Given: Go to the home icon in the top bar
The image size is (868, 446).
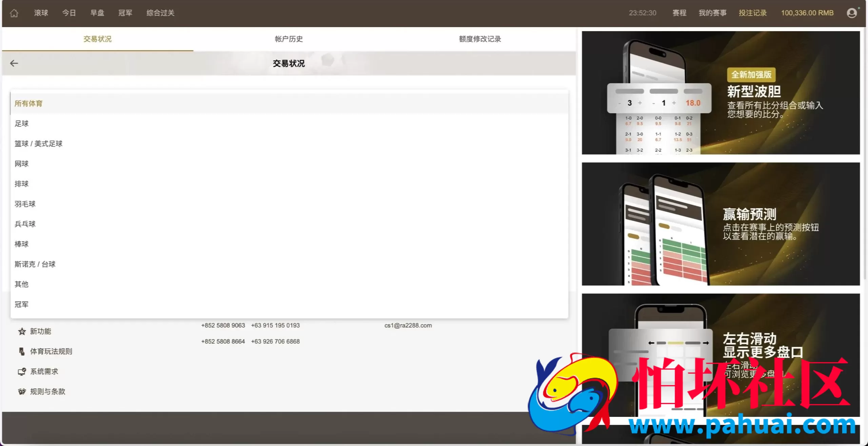Looking at the screenshot, I should 14,13.
